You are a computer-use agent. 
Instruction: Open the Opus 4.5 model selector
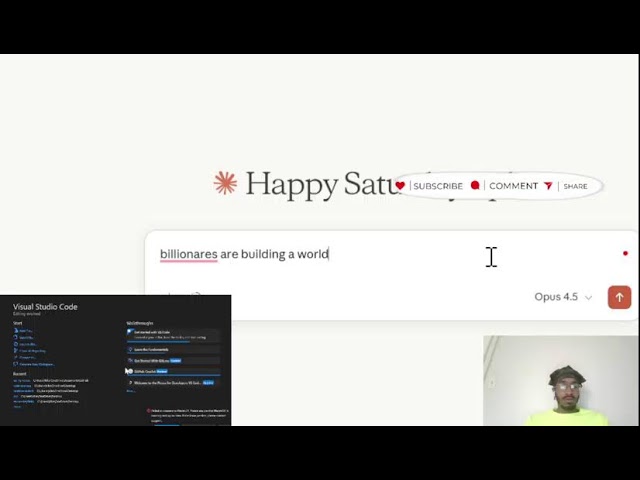pos(556,297)
